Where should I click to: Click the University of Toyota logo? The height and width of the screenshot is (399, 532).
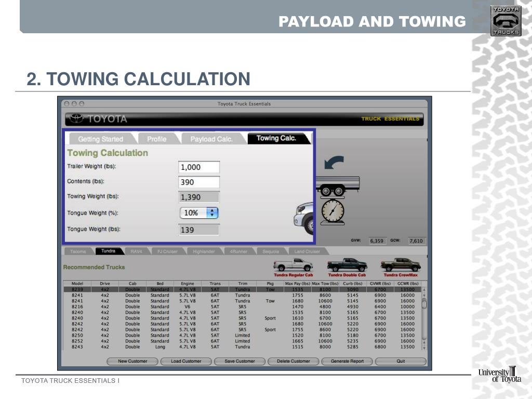499,375
